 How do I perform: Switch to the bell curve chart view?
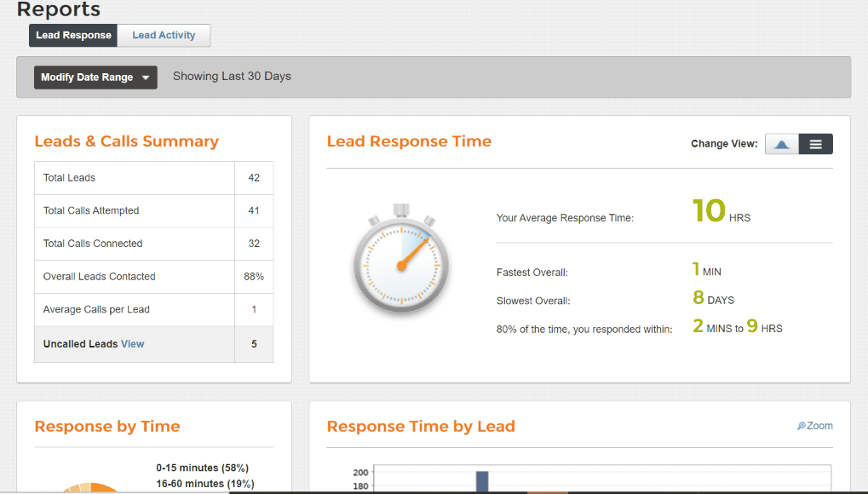click(x=782, y=144)
